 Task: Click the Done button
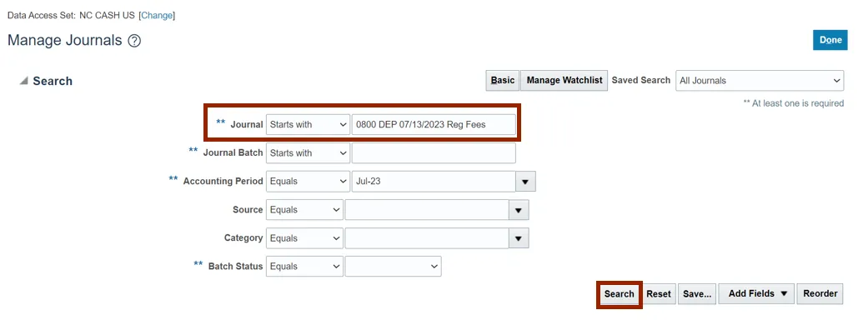coord(830,40)
